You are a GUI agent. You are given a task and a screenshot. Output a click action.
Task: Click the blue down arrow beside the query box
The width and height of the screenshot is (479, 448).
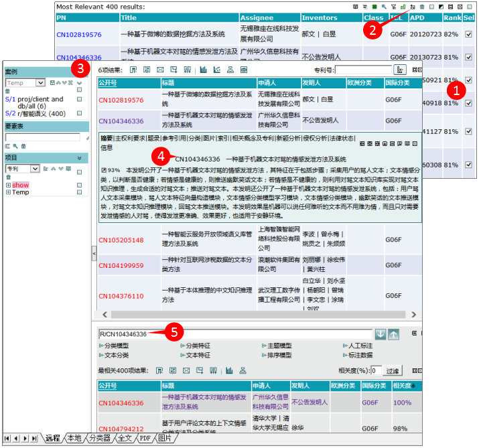[381, 334]
